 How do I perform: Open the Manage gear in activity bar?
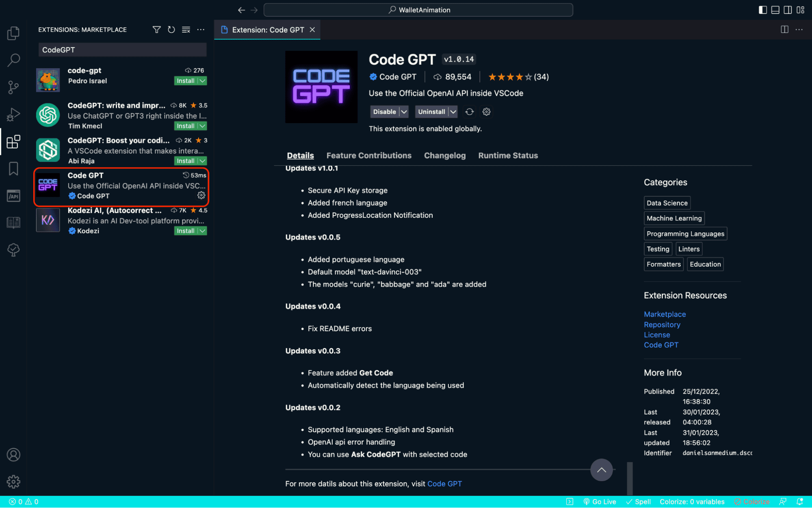pyautogui.click(x=13, y=482)
